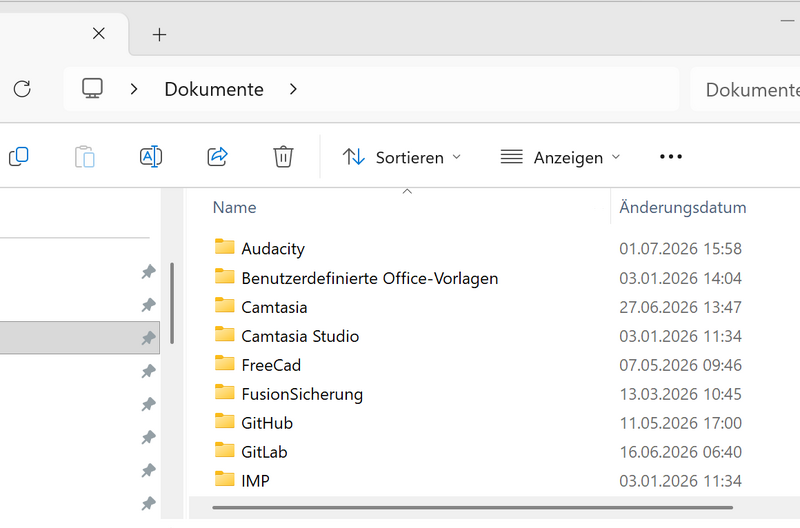Click the date 13.03.2026 10:45
800x528 pixels.
click(x=680, y=394)
